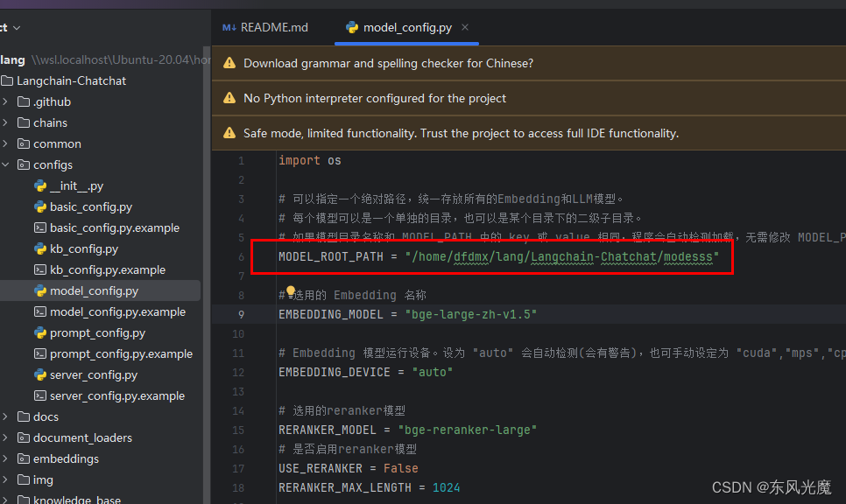Image resolution: width=846 pixels, height=504 pixels.
Task: Click the 1024 value of RERANKER_MAX_LENGTH
Action: coord(446,487)
